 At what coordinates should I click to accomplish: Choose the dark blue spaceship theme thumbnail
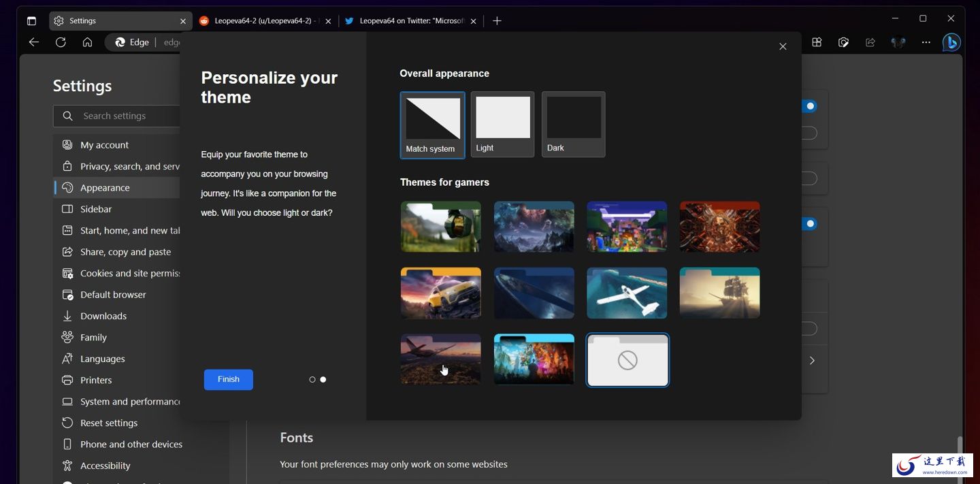tap(534, 293)
